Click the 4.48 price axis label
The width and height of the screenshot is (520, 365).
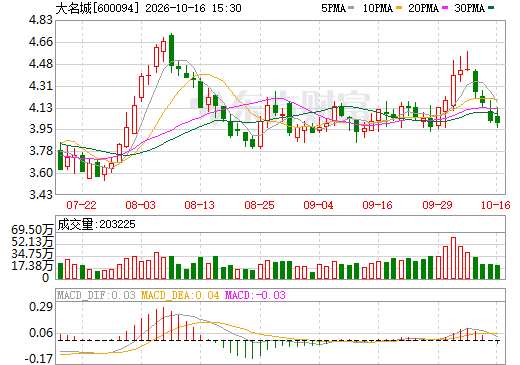coord(41,64)
